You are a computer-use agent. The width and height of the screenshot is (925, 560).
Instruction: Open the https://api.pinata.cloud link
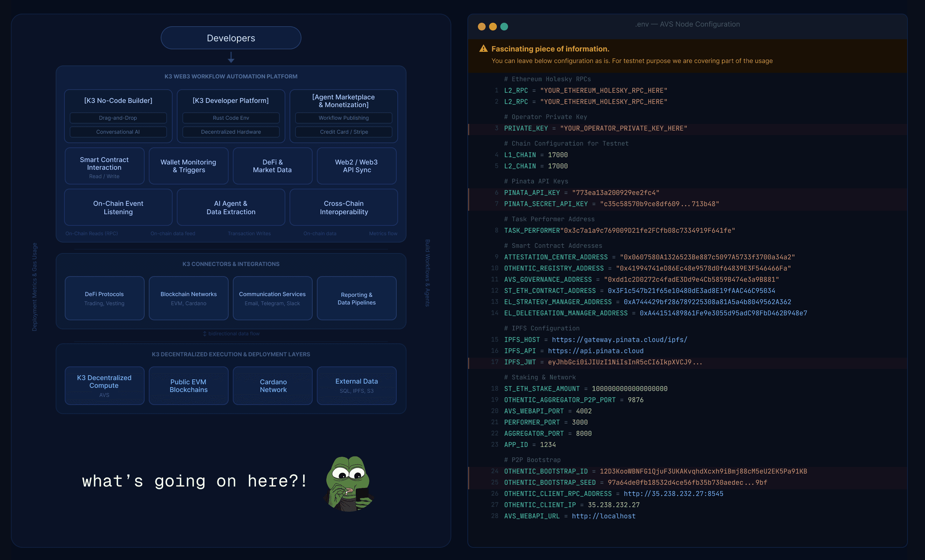(x=596, y=351)
